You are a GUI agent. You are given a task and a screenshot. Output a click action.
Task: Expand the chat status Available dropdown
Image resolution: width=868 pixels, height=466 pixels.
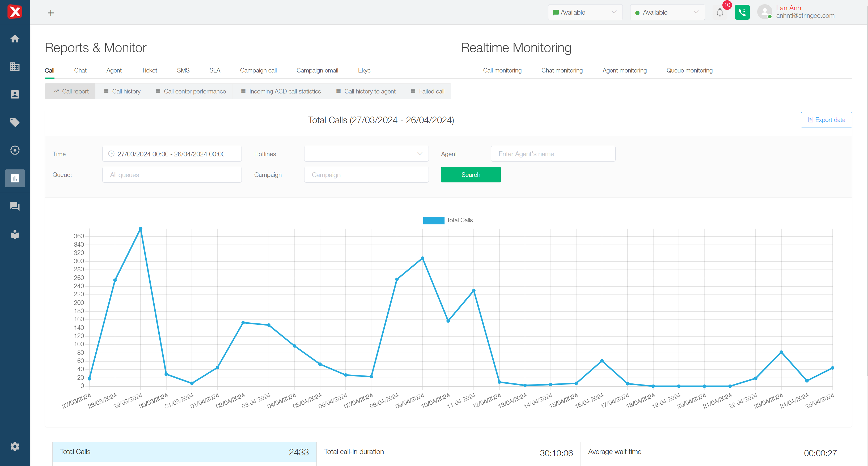(x=585, y=12)
